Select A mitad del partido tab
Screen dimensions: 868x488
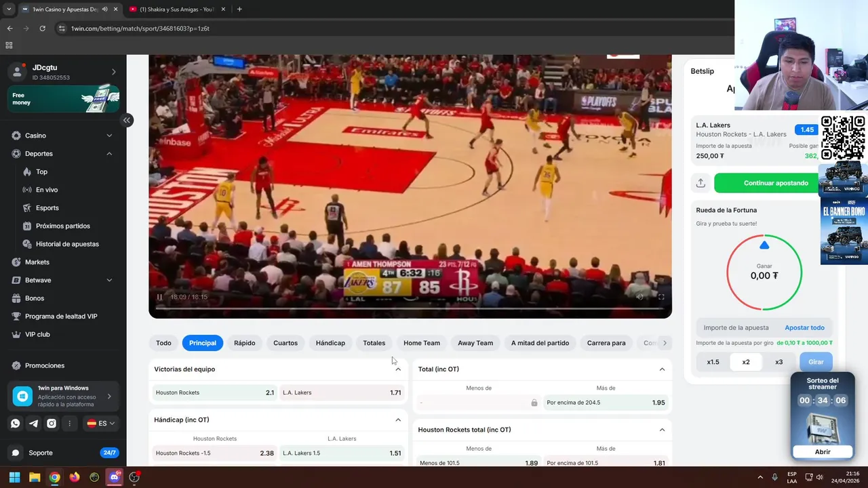[x=540, y=343]
